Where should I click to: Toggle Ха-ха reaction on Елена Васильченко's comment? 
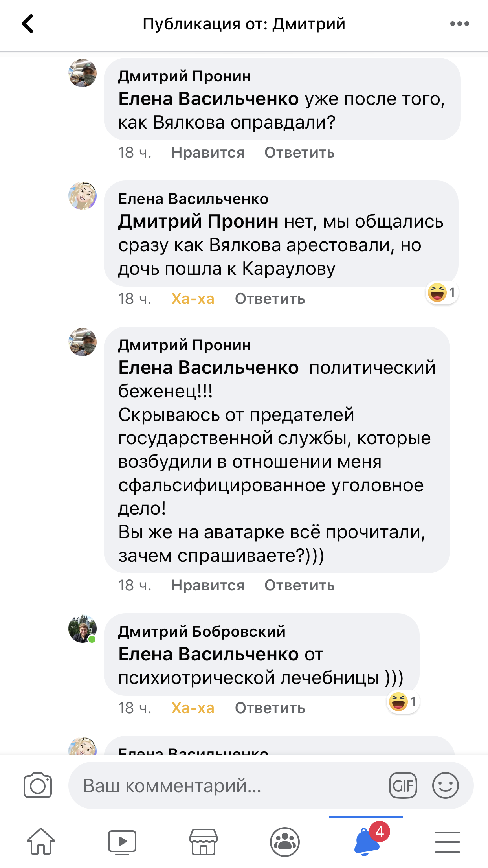(x=193, y=299)
